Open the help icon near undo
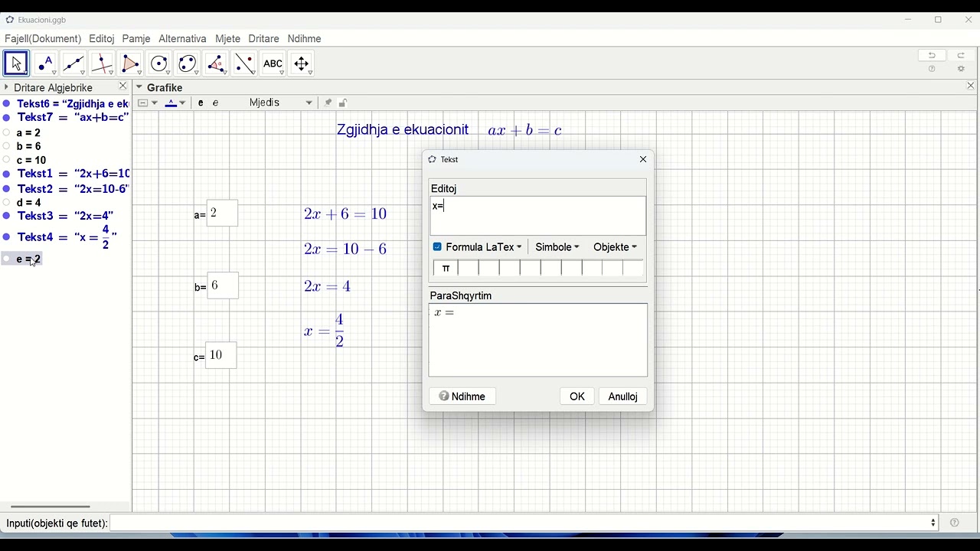Image resolution: width=980 pixels, height=551 pixels. pyautogui.click(x=932, y=70)
